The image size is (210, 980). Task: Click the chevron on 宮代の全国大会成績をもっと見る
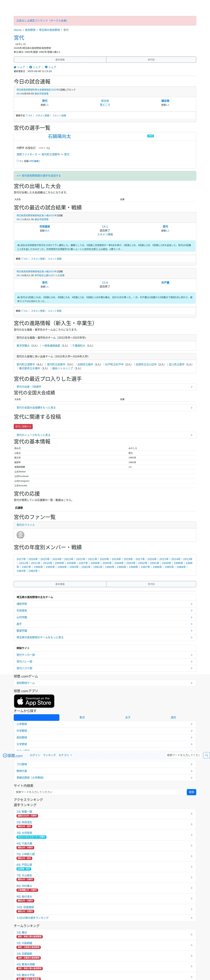pos(191,408)
